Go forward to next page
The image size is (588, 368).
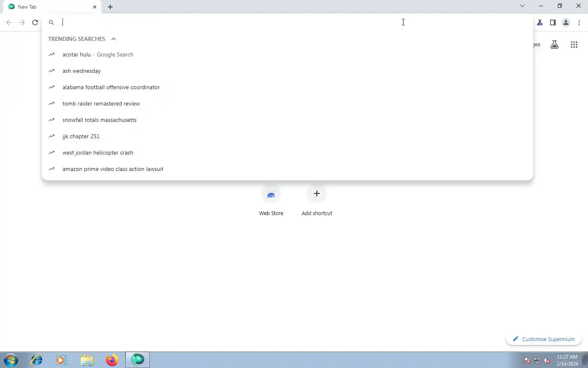[22, 22]
